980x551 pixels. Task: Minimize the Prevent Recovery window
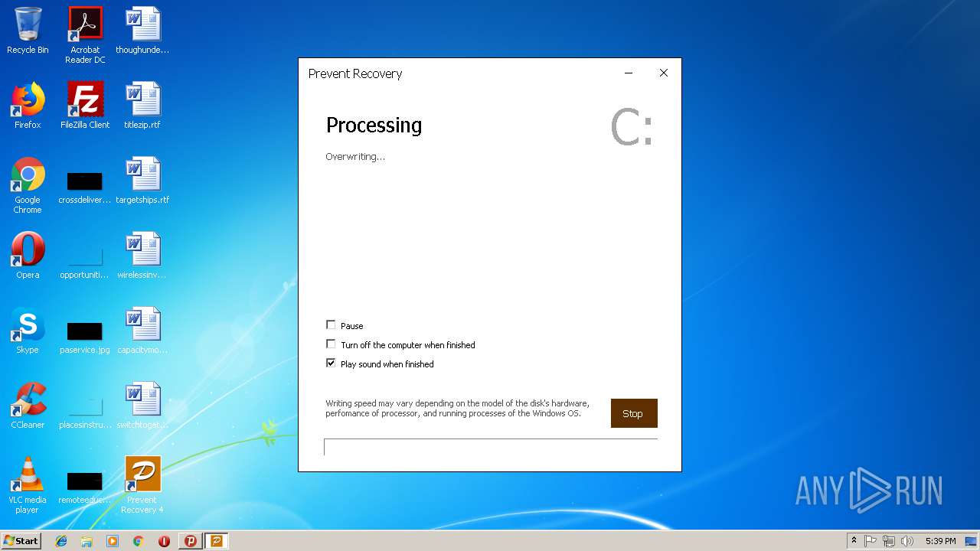click(629, 73)
